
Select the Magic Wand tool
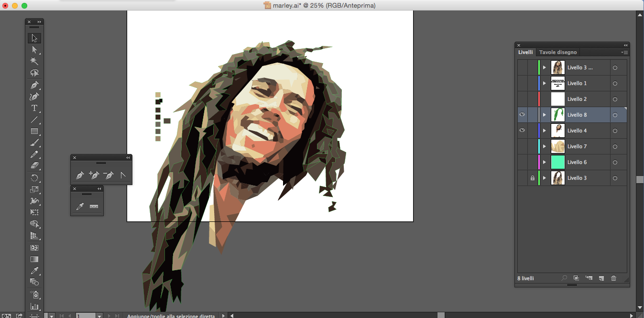(34, 61)
